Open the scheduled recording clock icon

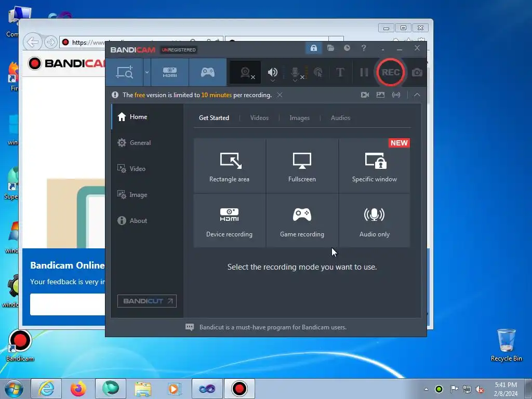pos(347,48)
